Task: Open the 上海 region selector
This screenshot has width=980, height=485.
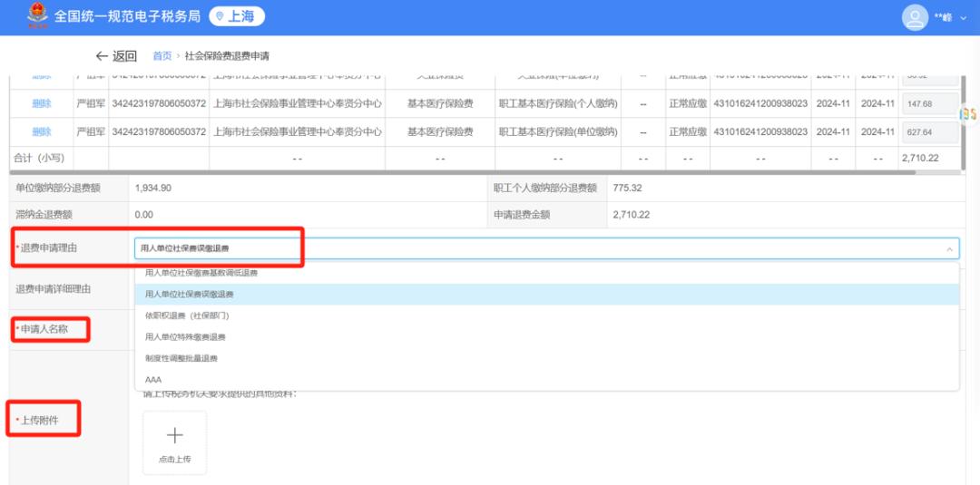Action: [x=237, y=16]
